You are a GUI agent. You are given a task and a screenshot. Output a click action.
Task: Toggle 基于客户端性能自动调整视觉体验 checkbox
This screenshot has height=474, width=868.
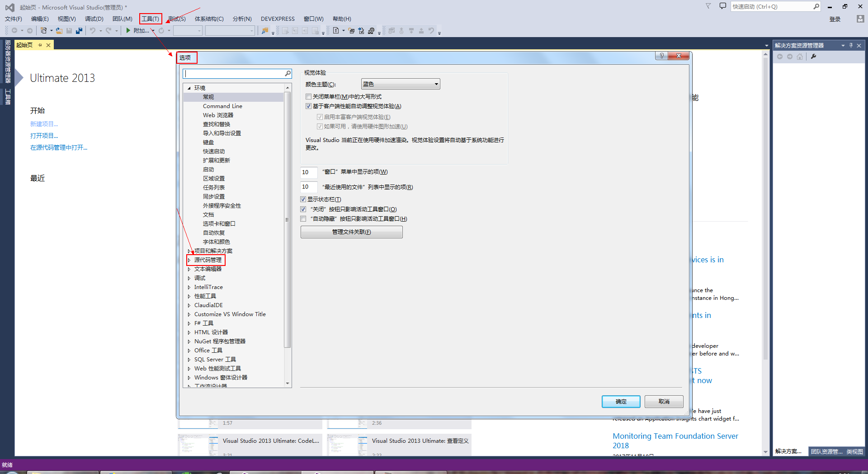point(308,106)
